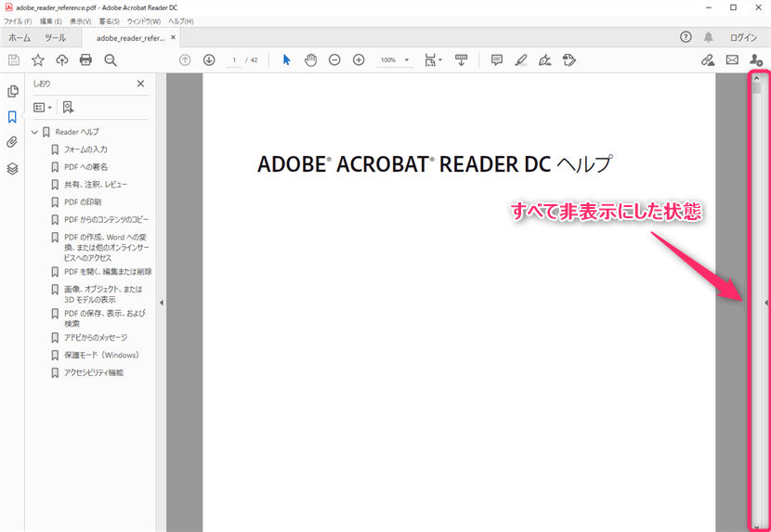Image resolution: width=771 pixels, height=532 pixels.
Task: Open bookmark フォームの入力
Action: click(85, 149)
